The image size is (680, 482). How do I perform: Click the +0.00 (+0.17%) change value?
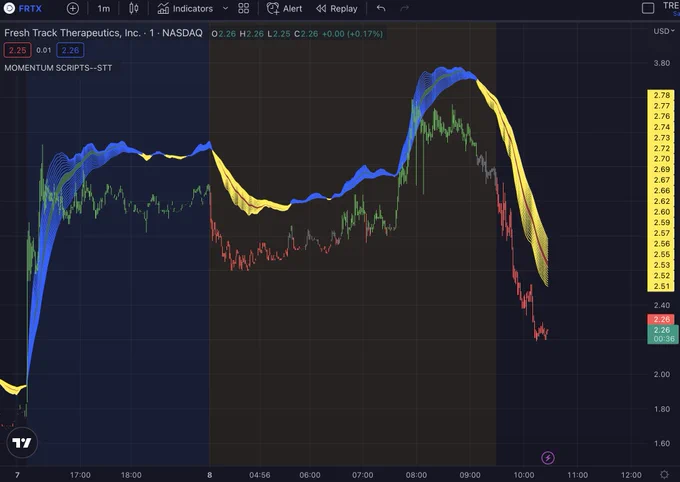coord(352,34)
